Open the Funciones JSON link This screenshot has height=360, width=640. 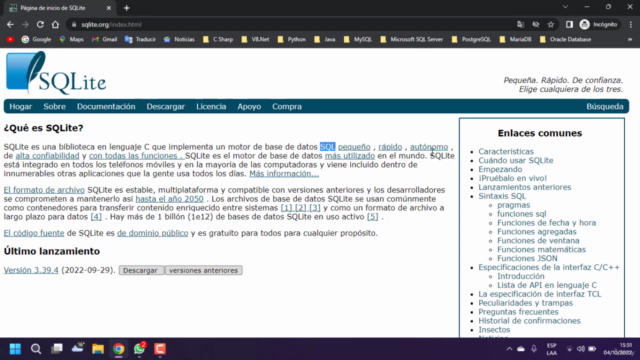click(527, 258)
